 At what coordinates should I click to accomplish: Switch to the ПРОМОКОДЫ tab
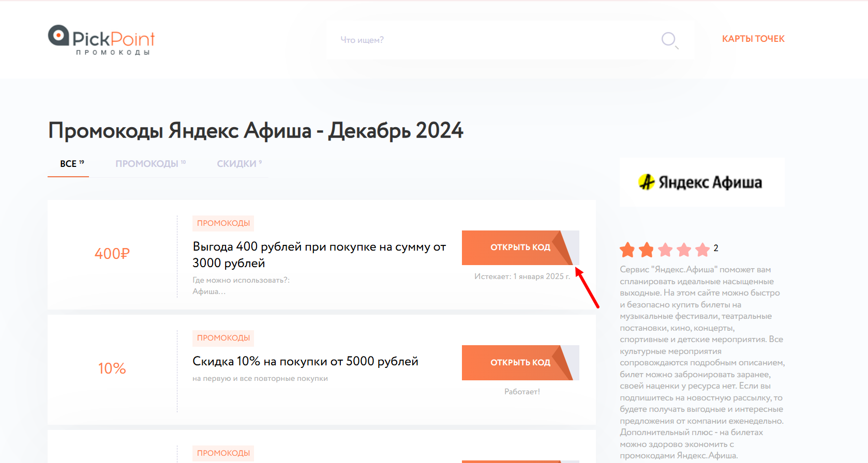147,164
